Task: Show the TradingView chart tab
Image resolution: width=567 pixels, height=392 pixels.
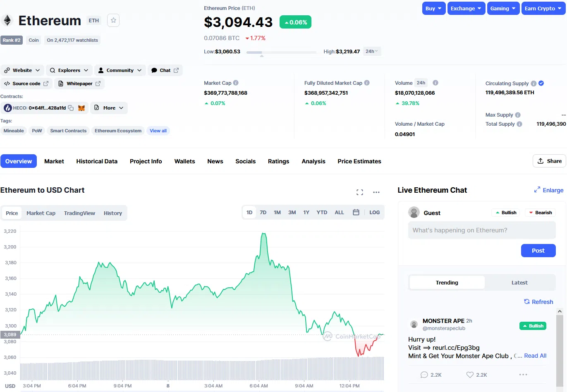Action: click(79, 213)
